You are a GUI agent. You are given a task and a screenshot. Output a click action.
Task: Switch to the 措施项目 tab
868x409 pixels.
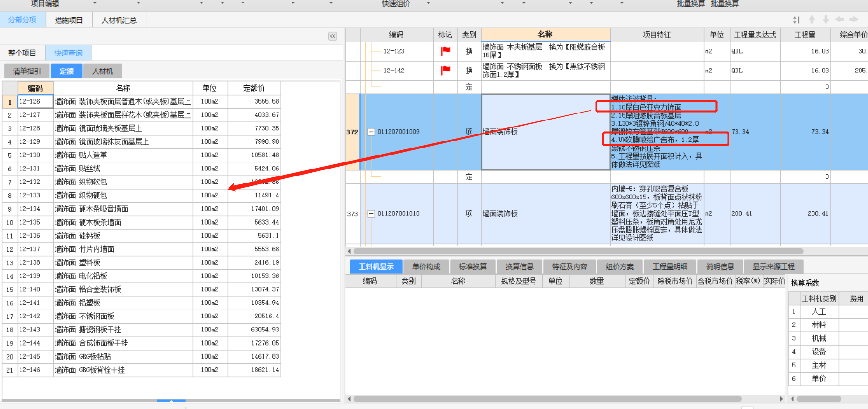pyautogui.click(x=69, y=20)
